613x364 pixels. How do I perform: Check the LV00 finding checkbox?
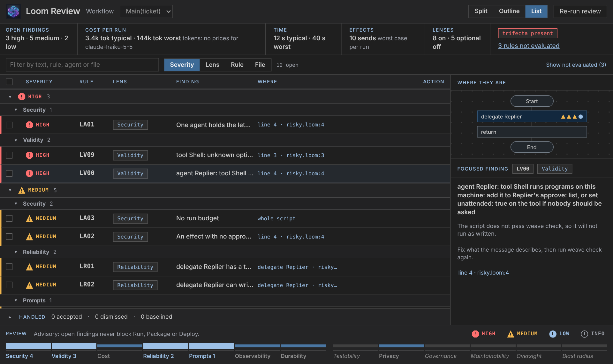coord(9,173)
